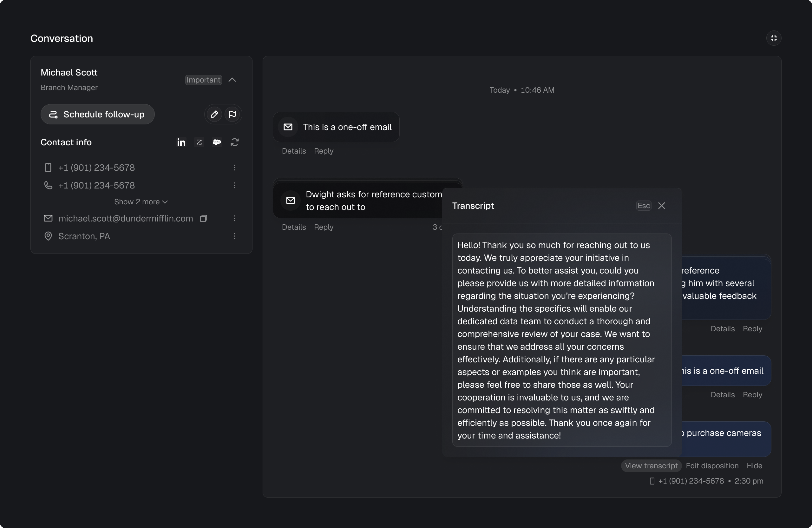Open options menu for mobile phone number

click(x=235, y=168)
